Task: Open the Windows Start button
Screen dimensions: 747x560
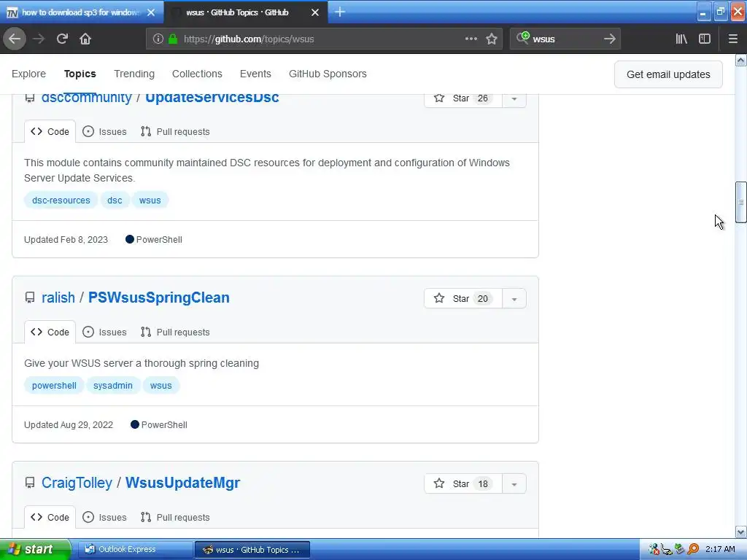Action: [x=35, y=550]
